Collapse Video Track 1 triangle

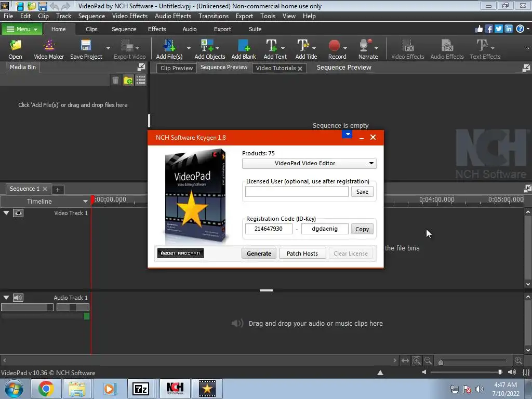click(x=6, y=213)
